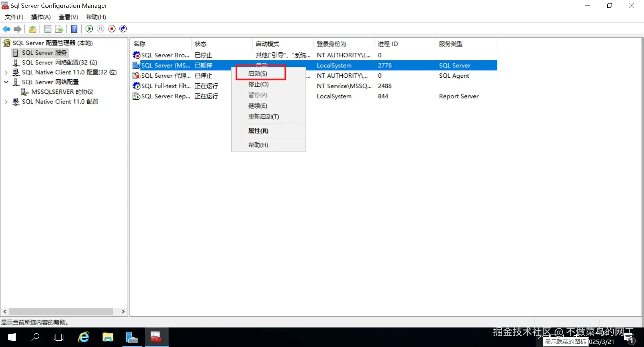Click process ID 2488 cell
Viewport: 644px width, 347px height.
coord(385,86)
